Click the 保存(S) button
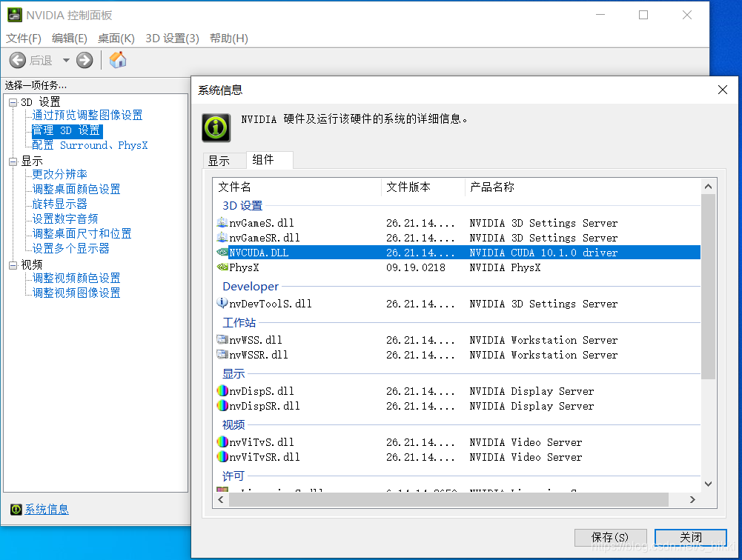The width and height of the screenshot is (742, 560). pos(611,537)
